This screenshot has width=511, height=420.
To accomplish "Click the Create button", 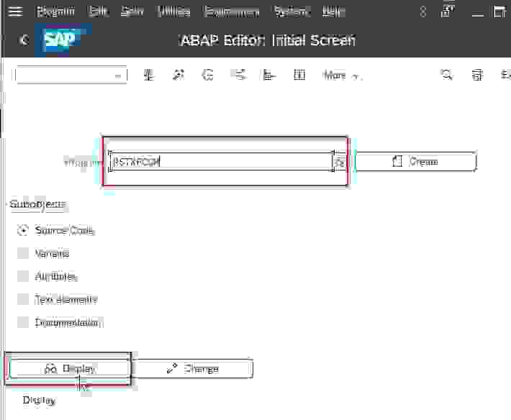I will (x=416, y=162).
